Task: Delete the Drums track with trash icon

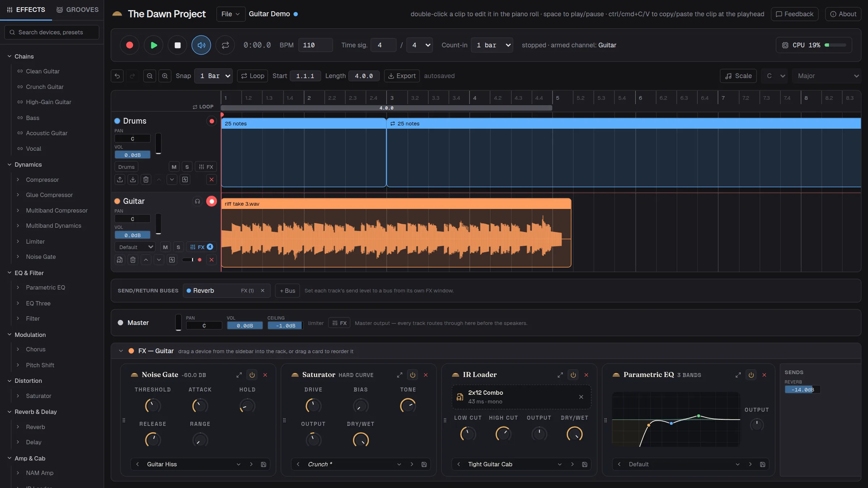Action: 146,180
